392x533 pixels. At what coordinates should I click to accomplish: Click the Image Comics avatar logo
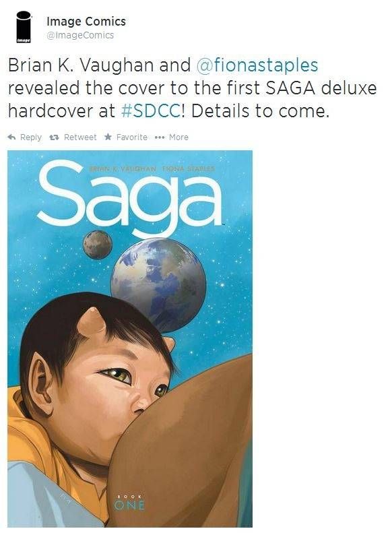point(24,27)
